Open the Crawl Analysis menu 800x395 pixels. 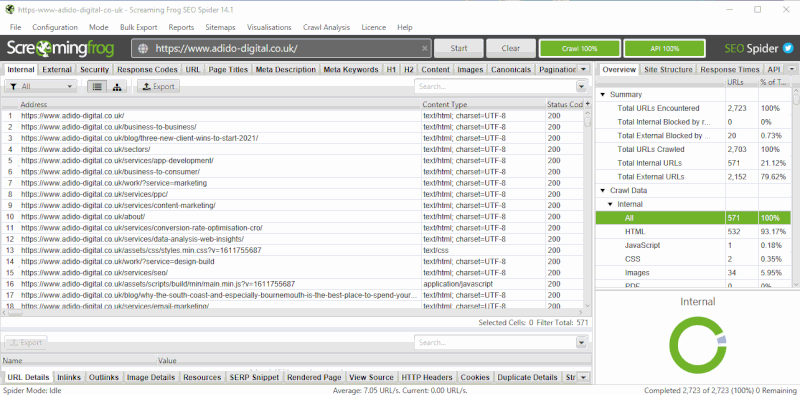[327, 28]
